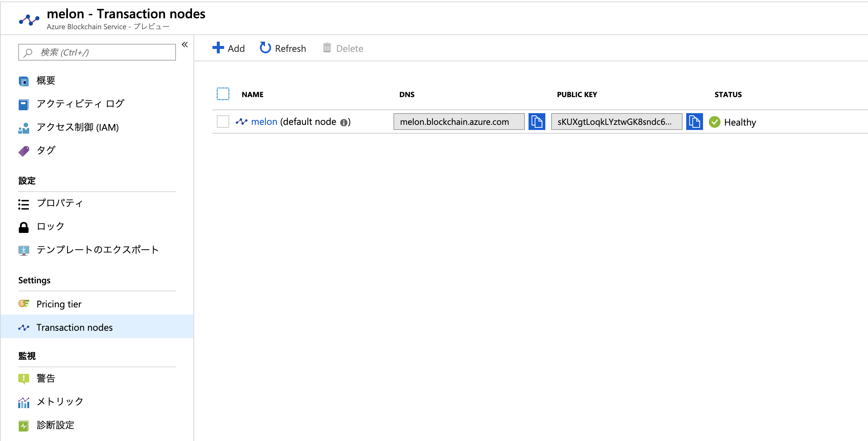Click the STATUS column header
Image resolution: width=868 pixels, height=441 pixels.
click(x=728, y=95)
